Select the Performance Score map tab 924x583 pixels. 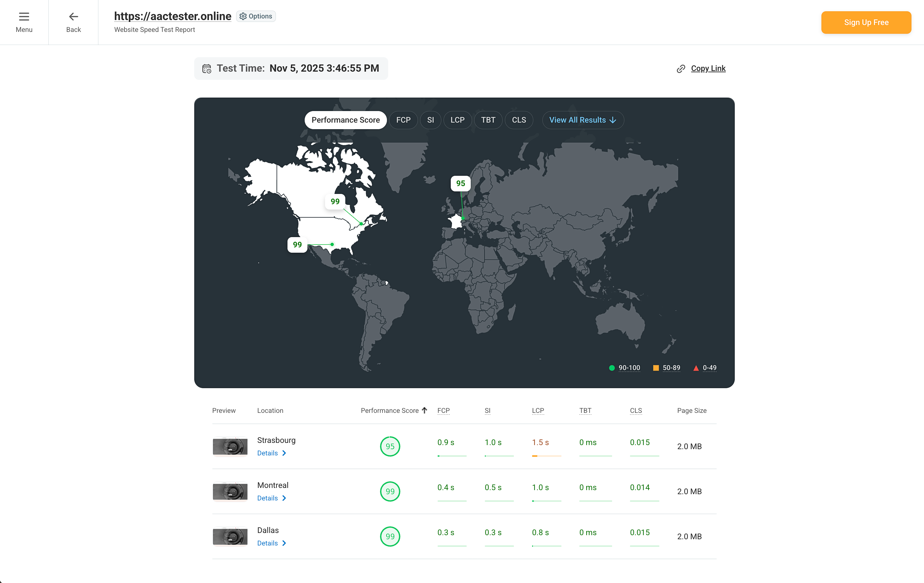[345, 120]
